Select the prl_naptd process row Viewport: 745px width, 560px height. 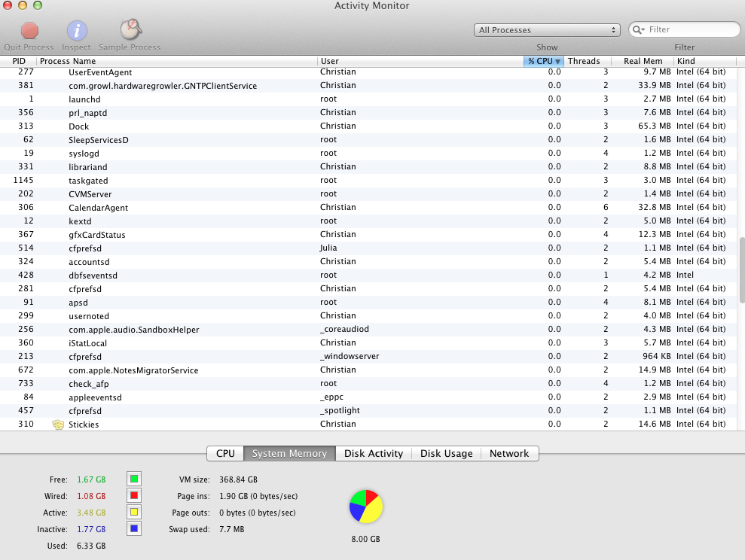pos(368,112)
